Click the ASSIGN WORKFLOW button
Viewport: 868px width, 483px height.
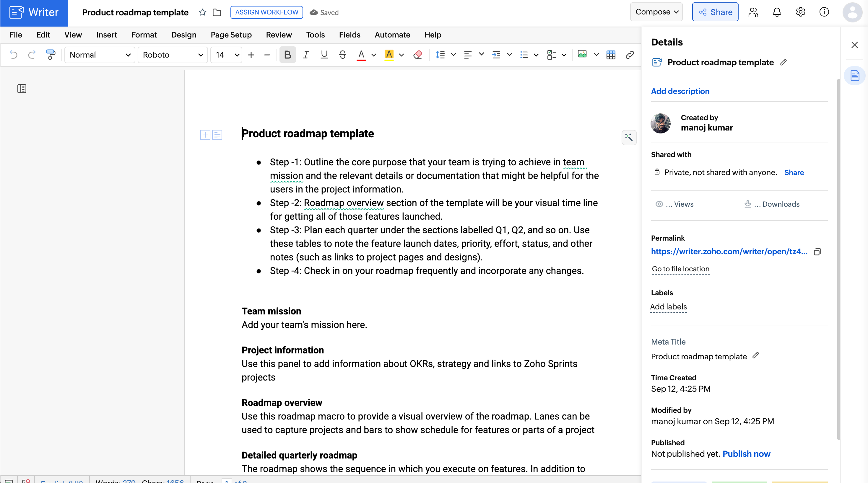tap(266, 12)
